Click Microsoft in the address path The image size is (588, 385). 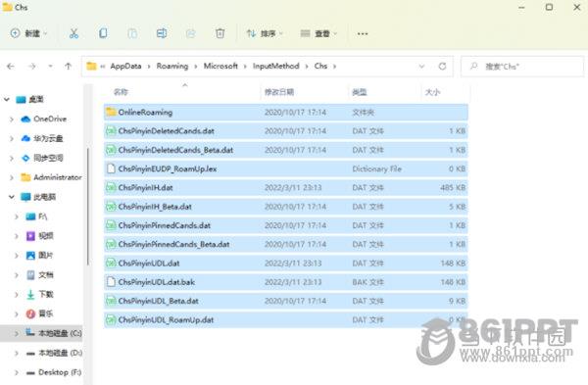tap(220, 66)
